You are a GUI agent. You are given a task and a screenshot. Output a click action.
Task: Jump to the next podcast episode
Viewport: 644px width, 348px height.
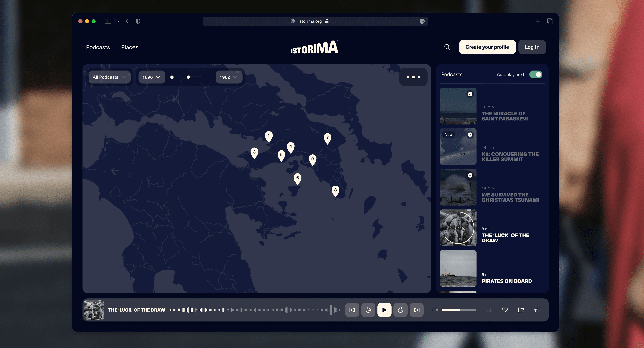click(x=416, y=310)
